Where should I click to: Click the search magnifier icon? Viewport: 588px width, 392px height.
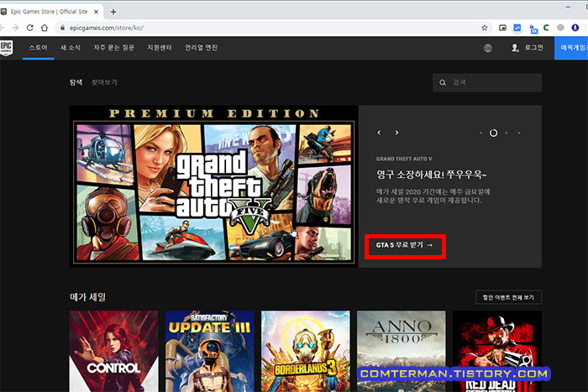click(443, 82)
